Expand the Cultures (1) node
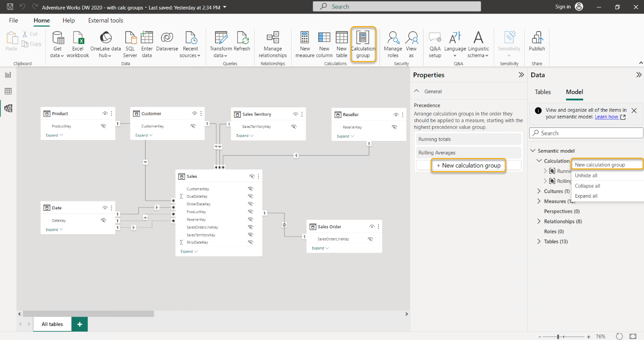The height and width of the screenshot is (340, 644). pyautogui.click(x=539, y=191)
